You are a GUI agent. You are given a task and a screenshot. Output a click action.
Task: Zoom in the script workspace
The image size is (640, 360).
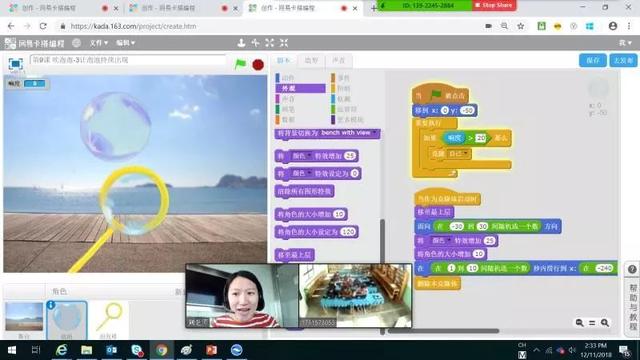(605, 323)
